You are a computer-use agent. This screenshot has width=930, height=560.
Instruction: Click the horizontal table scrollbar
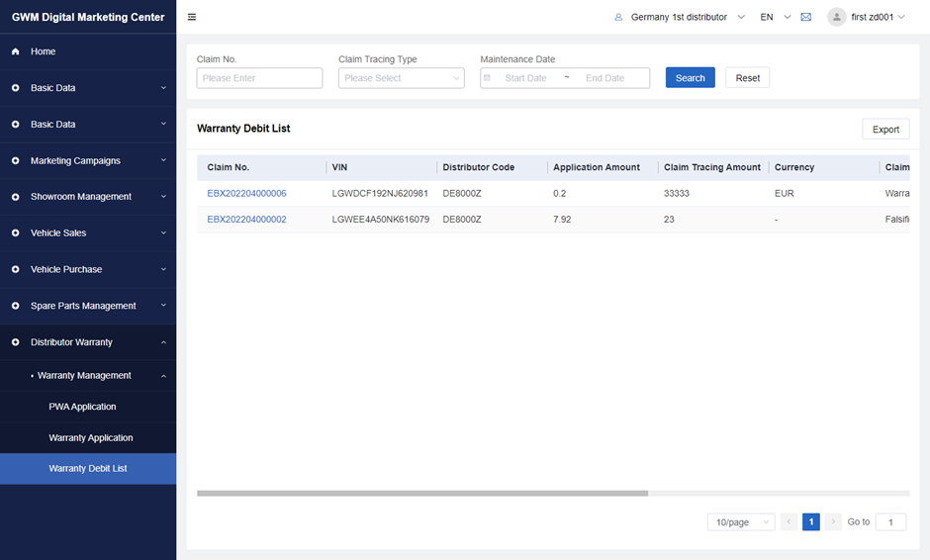[x=422, y=494]
